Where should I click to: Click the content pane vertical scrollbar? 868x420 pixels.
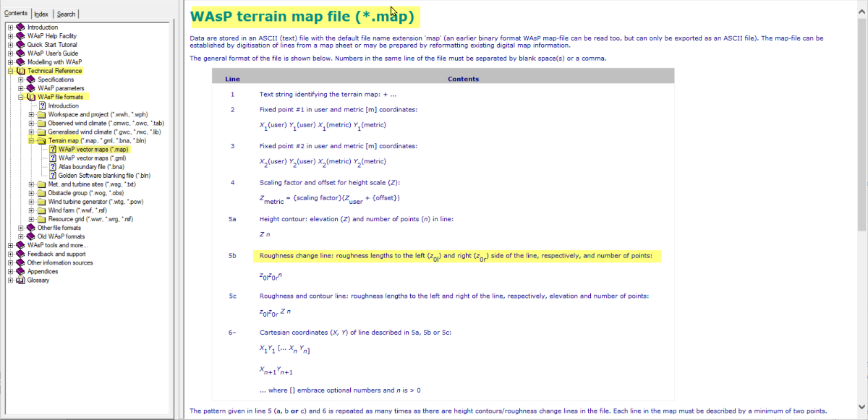(x=861, y=210)
